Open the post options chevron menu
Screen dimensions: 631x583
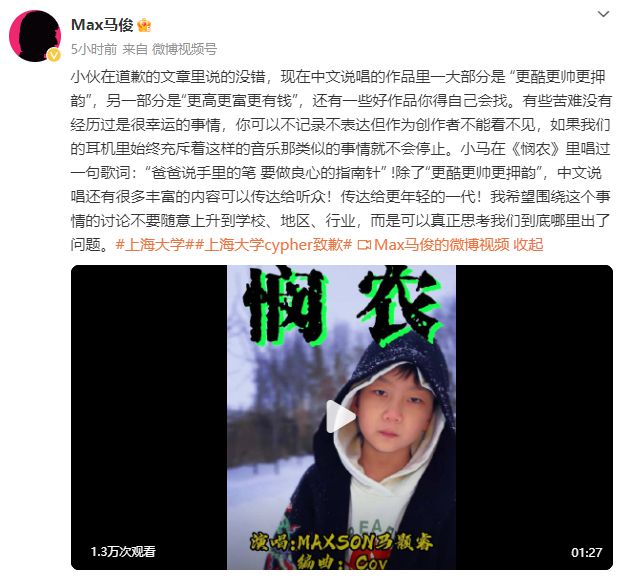pyautogui.click(x=603, y=14)
